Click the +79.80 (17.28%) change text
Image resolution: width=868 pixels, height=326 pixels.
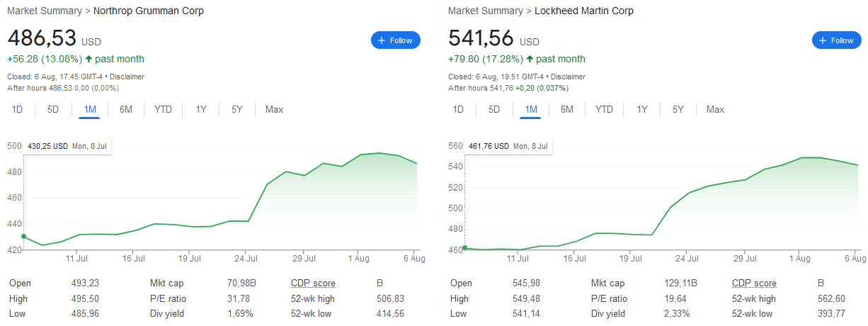(486, 59)
